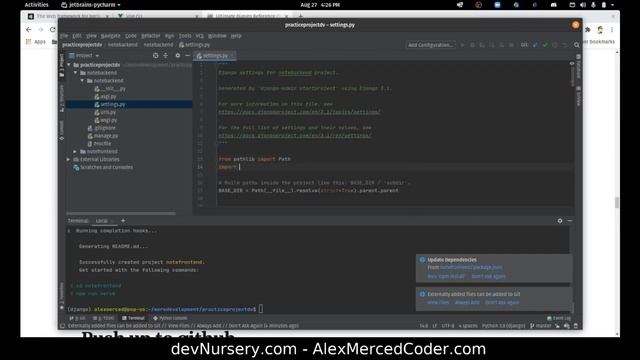The image size is (640, 360).
Task: Open the Terminal panel gear settings
Action: (x=560, y=220)
